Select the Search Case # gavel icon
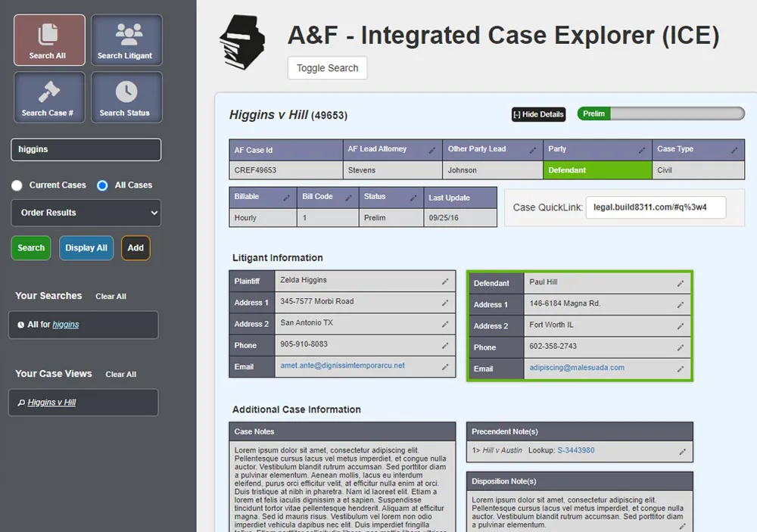Screen dimensions: 757x532 tap(48, 92)
